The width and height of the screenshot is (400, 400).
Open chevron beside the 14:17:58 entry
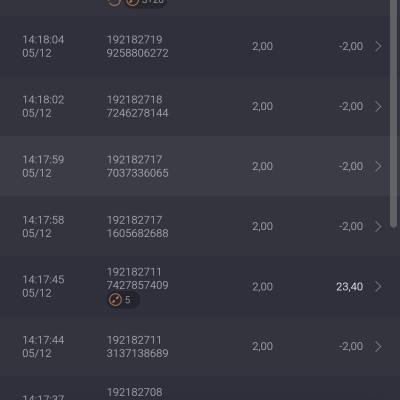(x=378, y=226)
